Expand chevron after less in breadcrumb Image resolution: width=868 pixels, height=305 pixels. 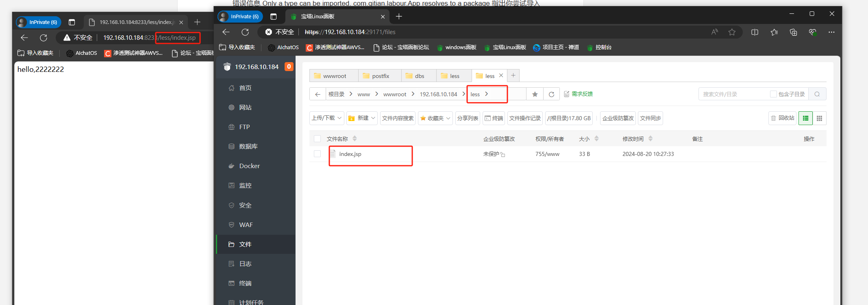(x=486, y=94)
